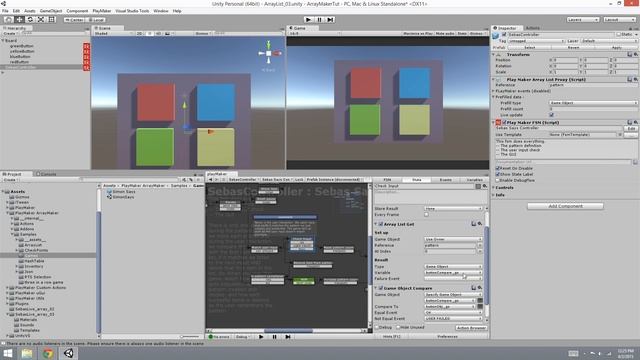Toggle Array List Get enabled checkbox
This screenshot has height=360, width=640.
pyautogui.click(x=380, y=224)
